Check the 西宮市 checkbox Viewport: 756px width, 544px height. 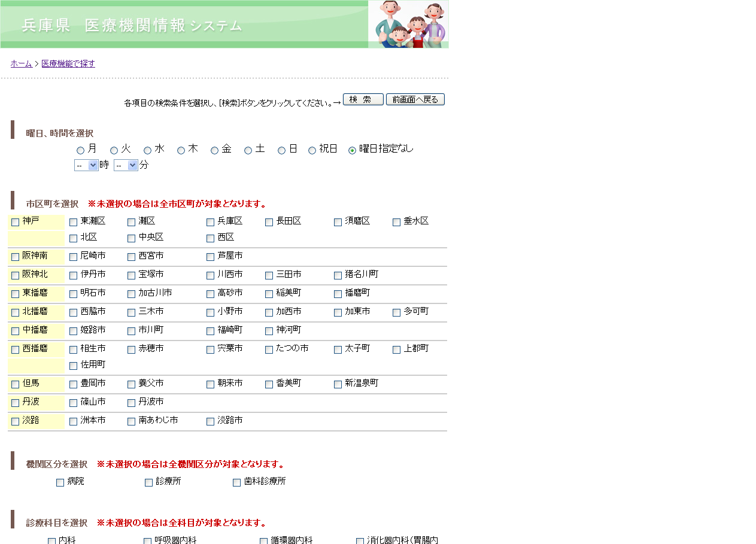click(132, 257)
